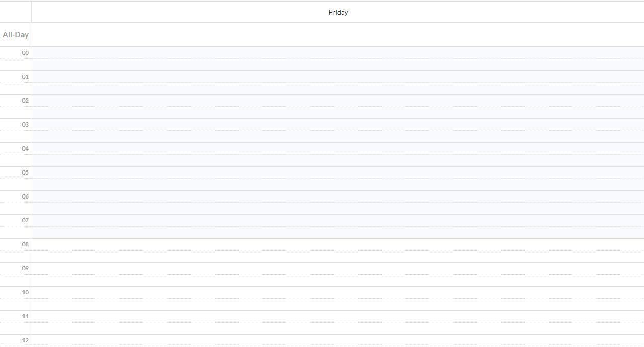
Task: Select the 00:00 time slot
Action: click(338, 53)
